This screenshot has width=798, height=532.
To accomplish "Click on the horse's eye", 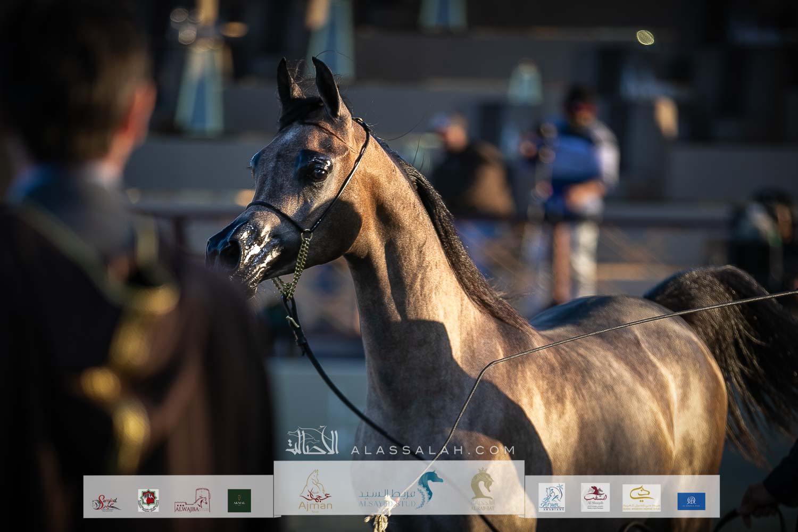I will coord(319,172).
